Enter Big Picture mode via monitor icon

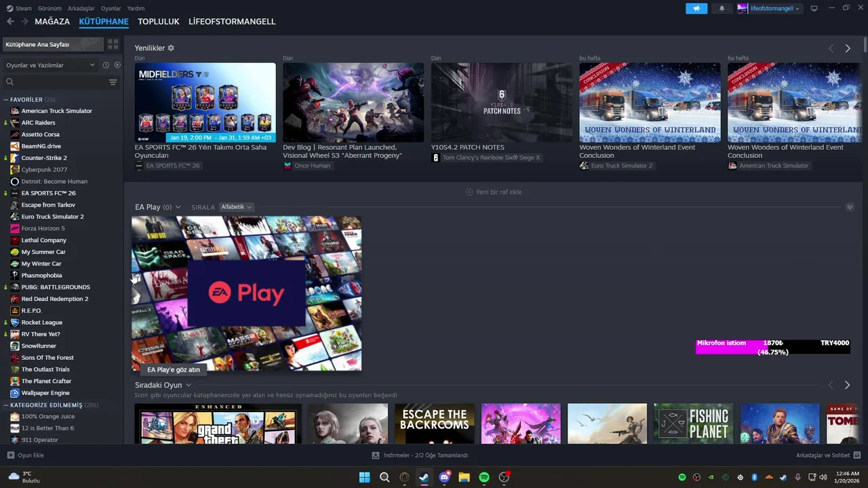814,8
